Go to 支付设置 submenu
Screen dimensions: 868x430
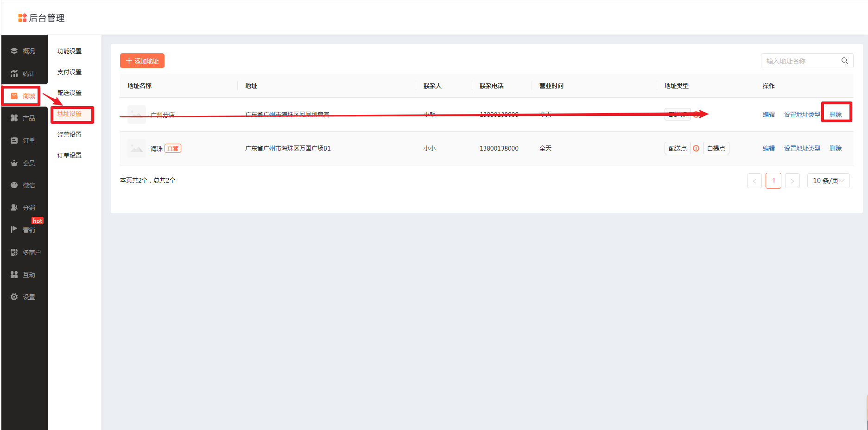(70, 72)
